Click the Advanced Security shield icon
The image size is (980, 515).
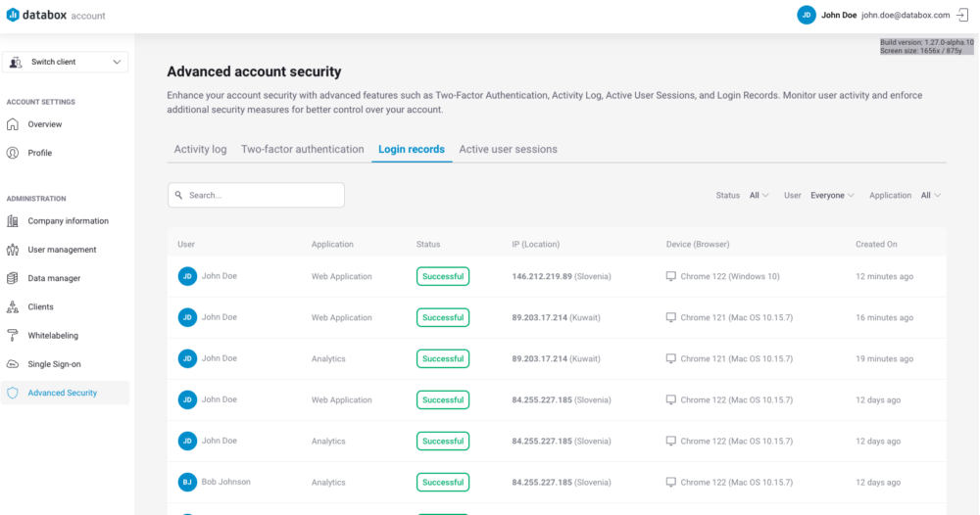(13, 393)
